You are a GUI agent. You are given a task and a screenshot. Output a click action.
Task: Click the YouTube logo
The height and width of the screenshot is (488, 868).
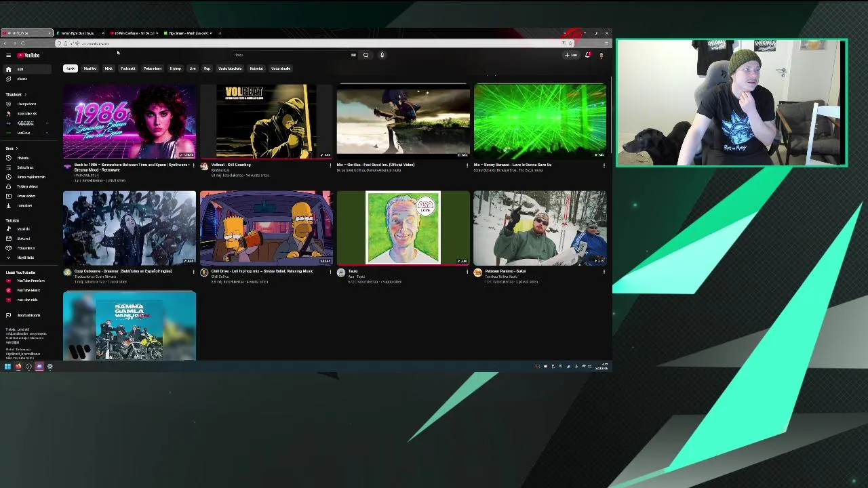click(28, 55)
